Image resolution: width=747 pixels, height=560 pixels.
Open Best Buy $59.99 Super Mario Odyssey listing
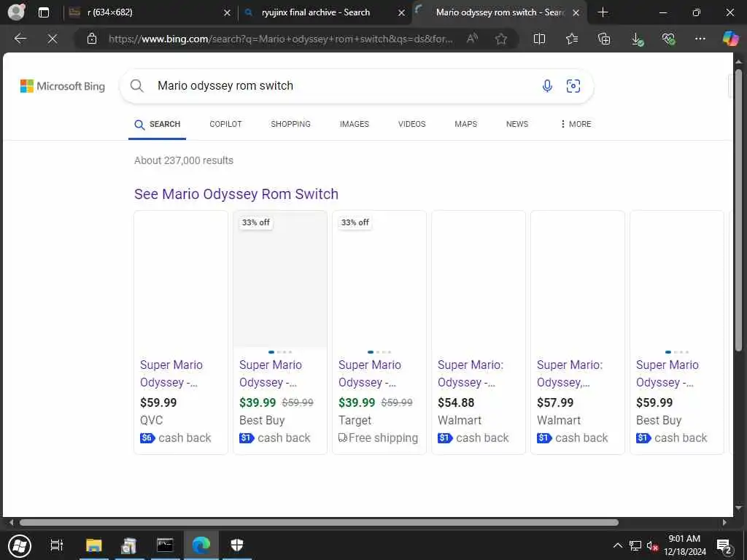tap(677, 332)
